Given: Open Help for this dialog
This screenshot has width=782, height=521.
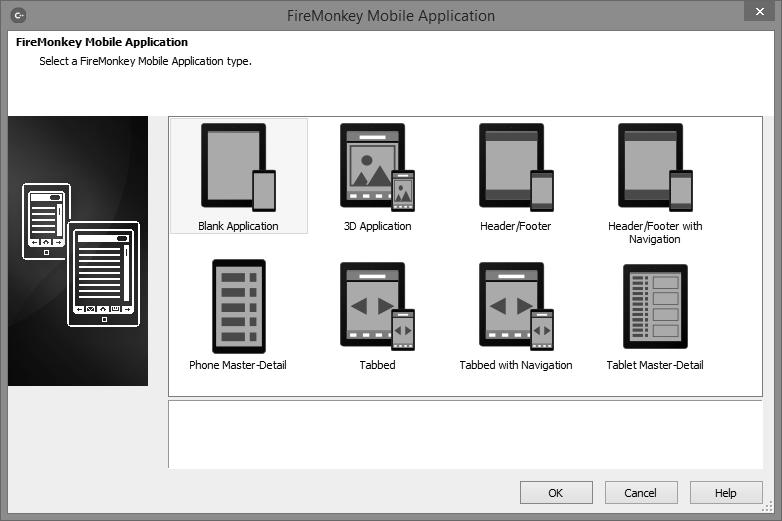Looking at the screenshot, I should pyautogui.click(x=726, y=493).
